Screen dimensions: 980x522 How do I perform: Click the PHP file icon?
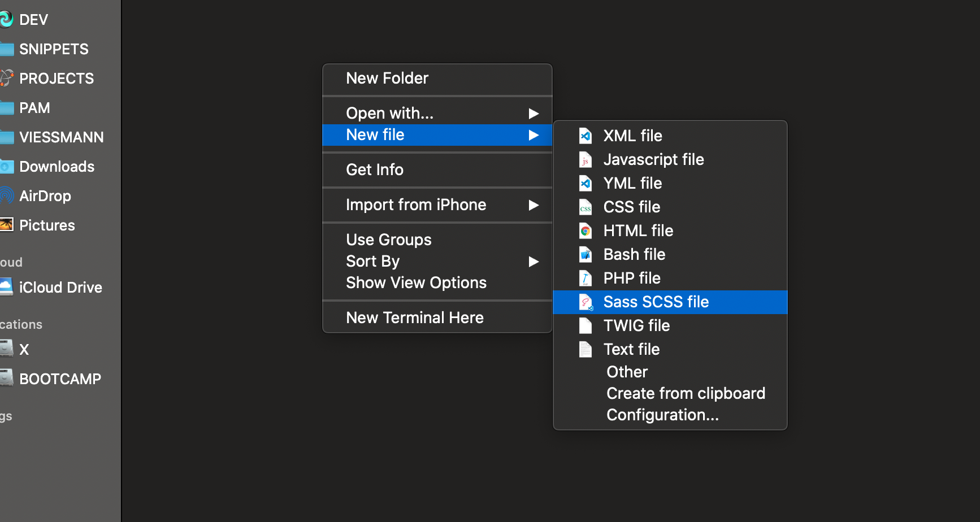point(586,279)
